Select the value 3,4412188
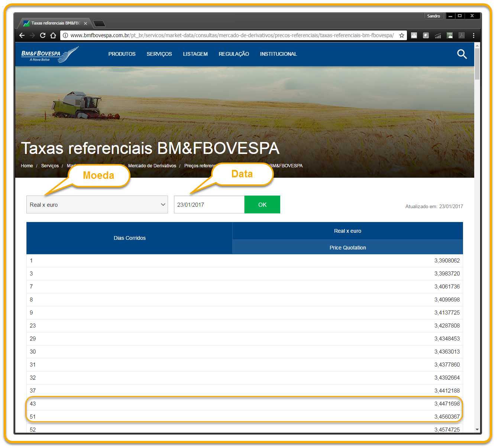498x448 pixels. pyautogui.click(x=447, y=391)
